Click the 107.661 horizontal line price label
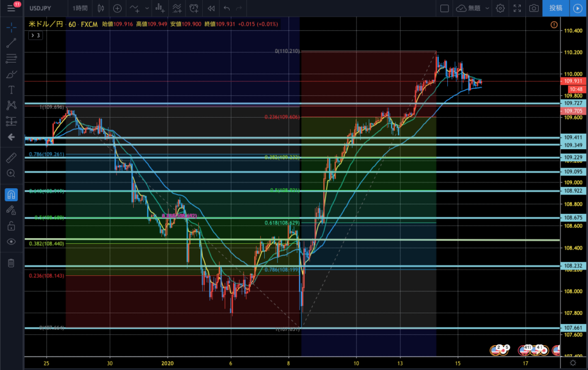 [574, 328]
